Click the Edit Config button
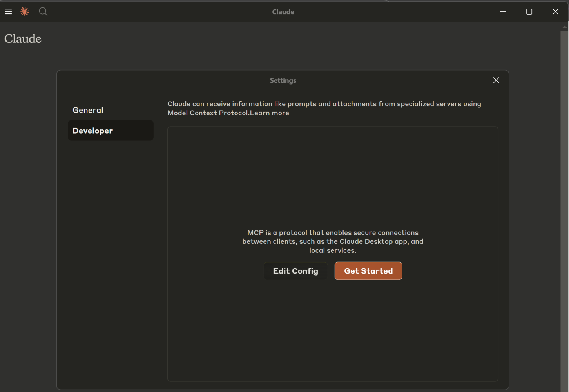 click(x=295, y=271)
